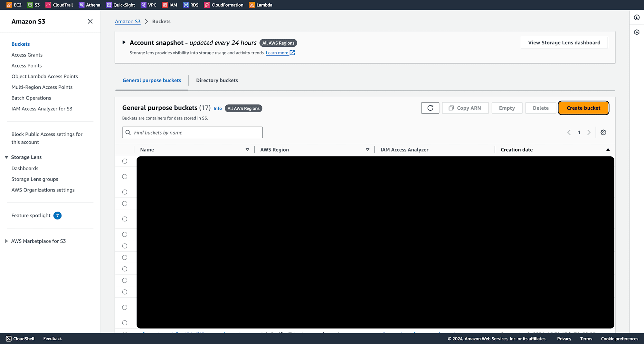This screenshot has height=344, width=644.
Task: Click the Empty button
Action: coord(507,108)
